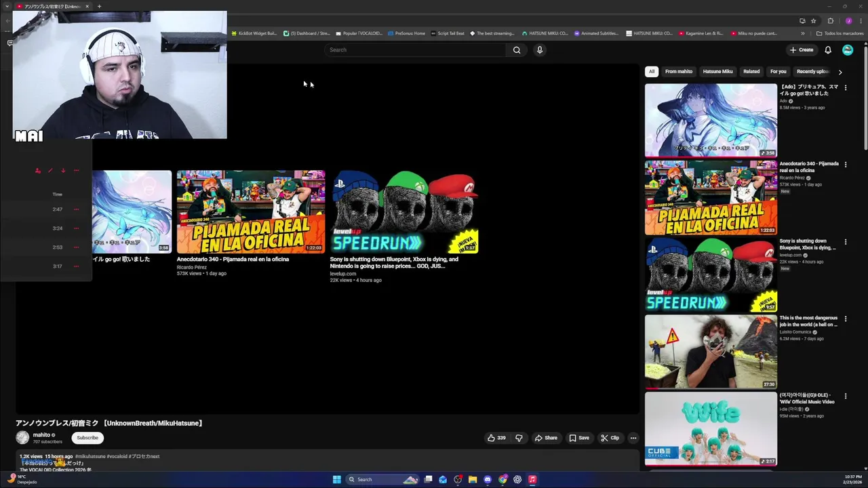Select the 'Related' filter chip
The height and width of the screenshot is (488, 868).
click(751, 71)
